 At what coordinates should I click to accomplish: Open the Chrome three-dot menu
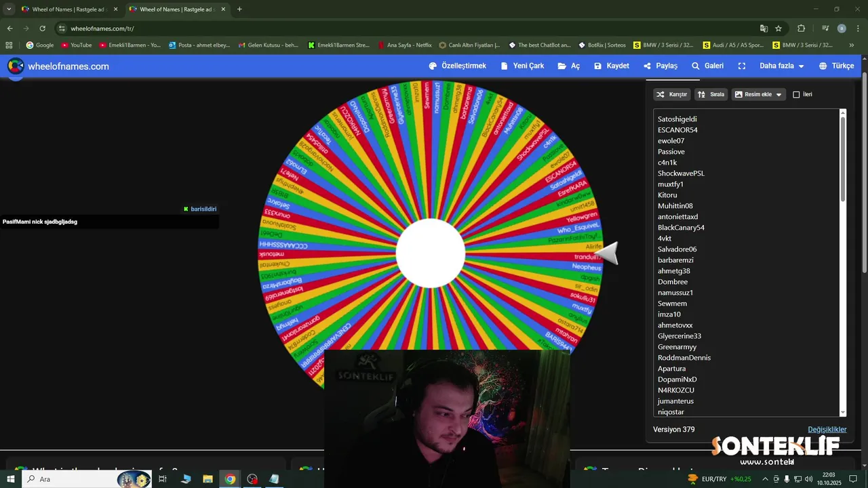click(858, 28)
